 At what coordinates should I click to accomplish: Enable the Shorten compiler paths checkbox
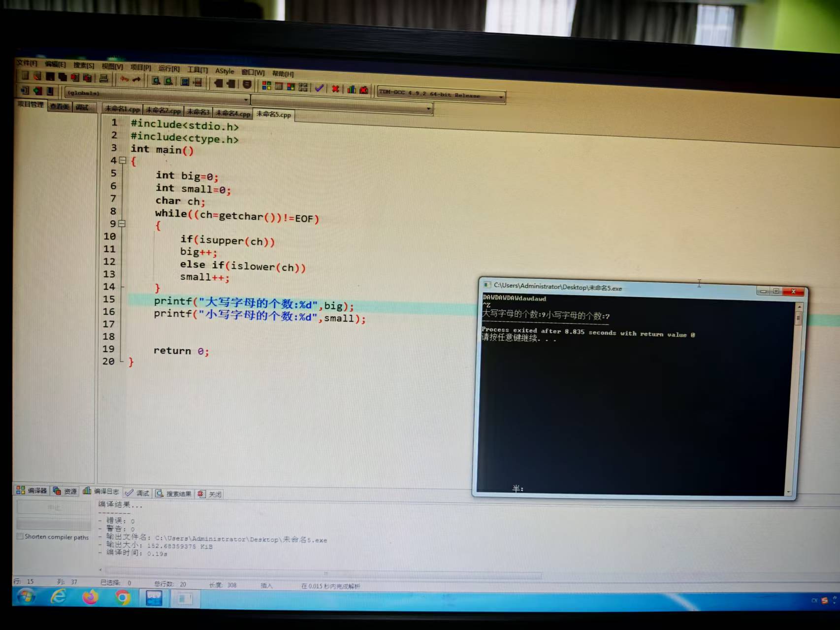(20, 536)
